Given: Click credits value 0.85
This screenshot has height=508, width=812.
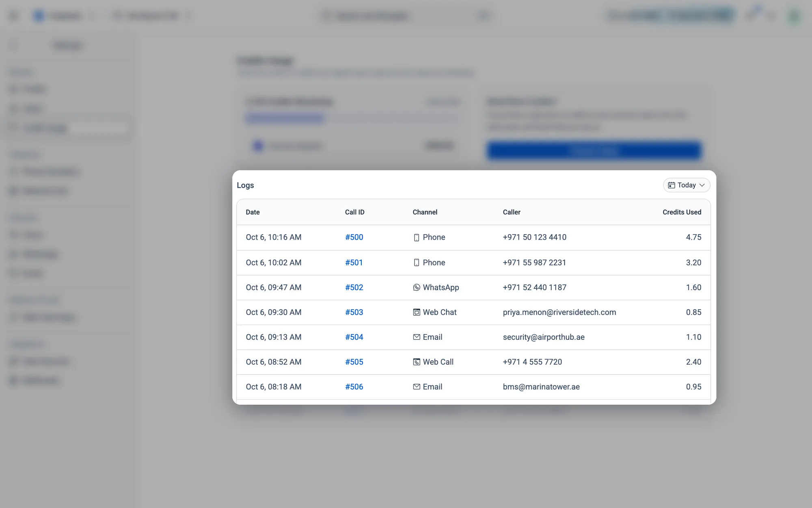Looking at the screenshot, I should 693,312.
